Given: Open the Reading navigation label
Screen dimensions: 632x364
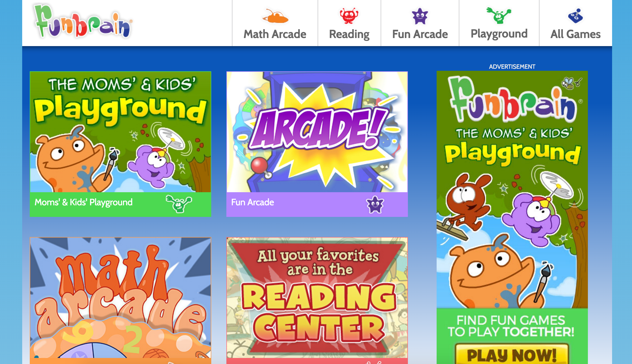Looking at the screenshot, I should pyautogui.click(x=349, y=35).
